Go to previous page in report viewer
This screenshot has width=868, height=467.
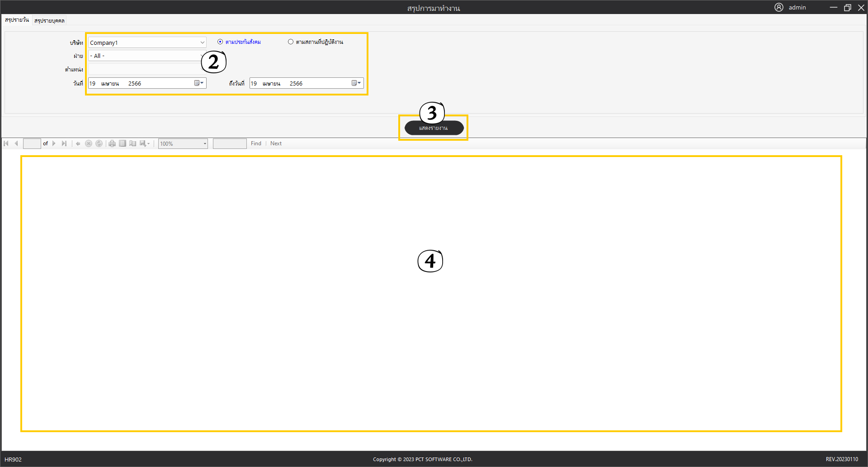[16, 143]
